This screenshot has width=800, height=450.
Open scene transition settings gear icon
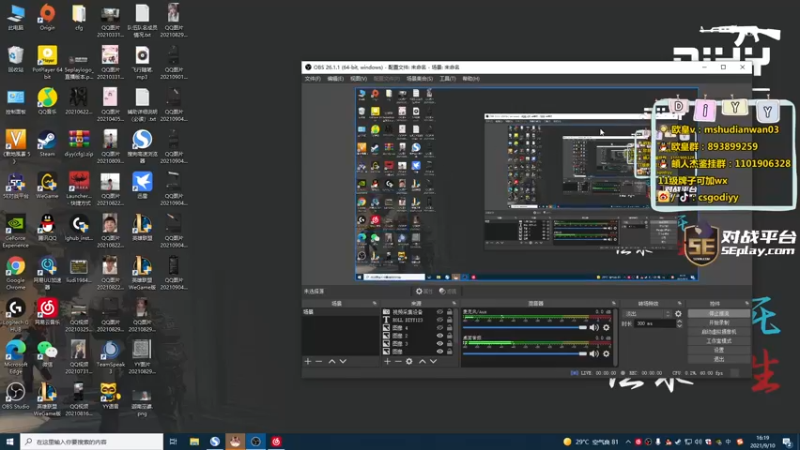(x=678, y=314)
